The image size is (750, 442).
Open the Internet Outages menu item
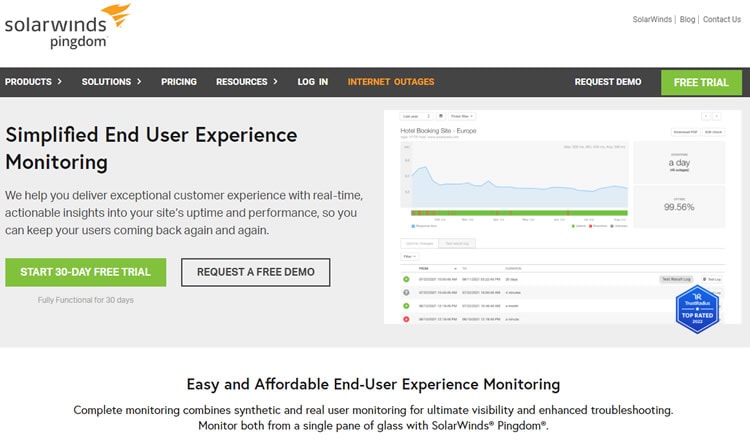391,82
